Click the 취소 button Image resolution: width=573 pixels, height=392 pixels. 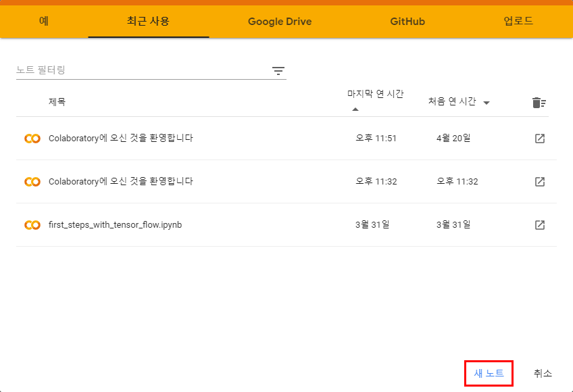click(x=543, y=373)
